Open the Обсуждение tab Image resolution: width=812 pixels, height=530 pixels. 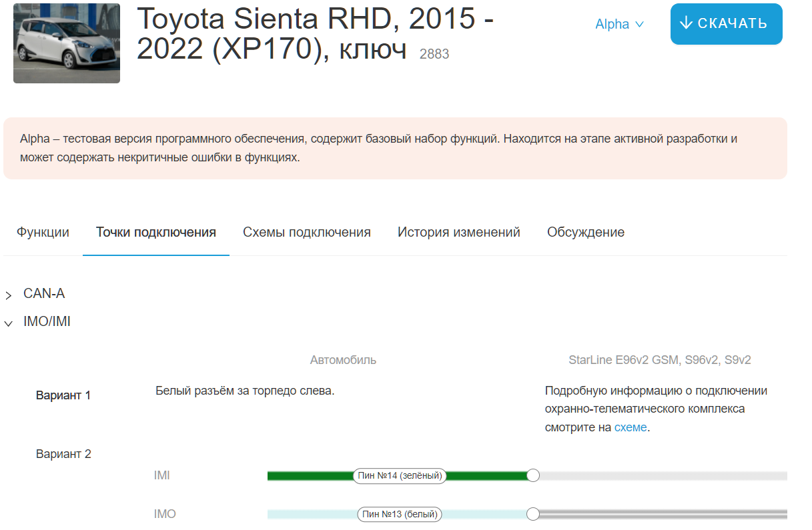[585, 232]
